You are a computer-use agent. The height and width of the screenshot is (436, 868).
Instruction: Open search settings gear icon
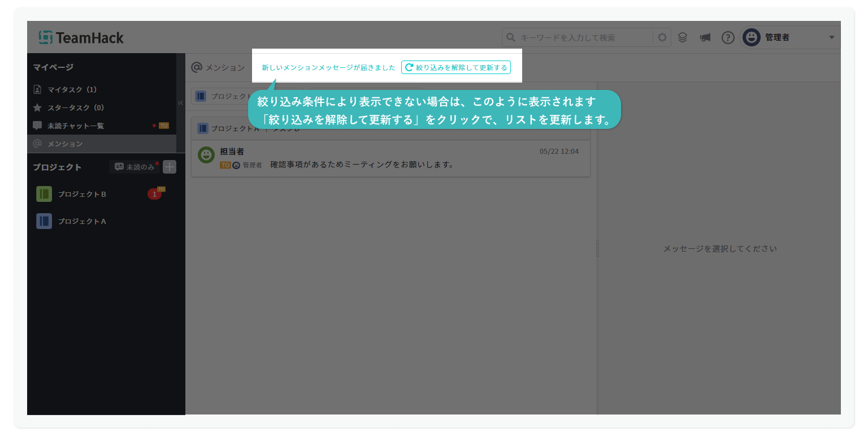[x=662, y=38]
